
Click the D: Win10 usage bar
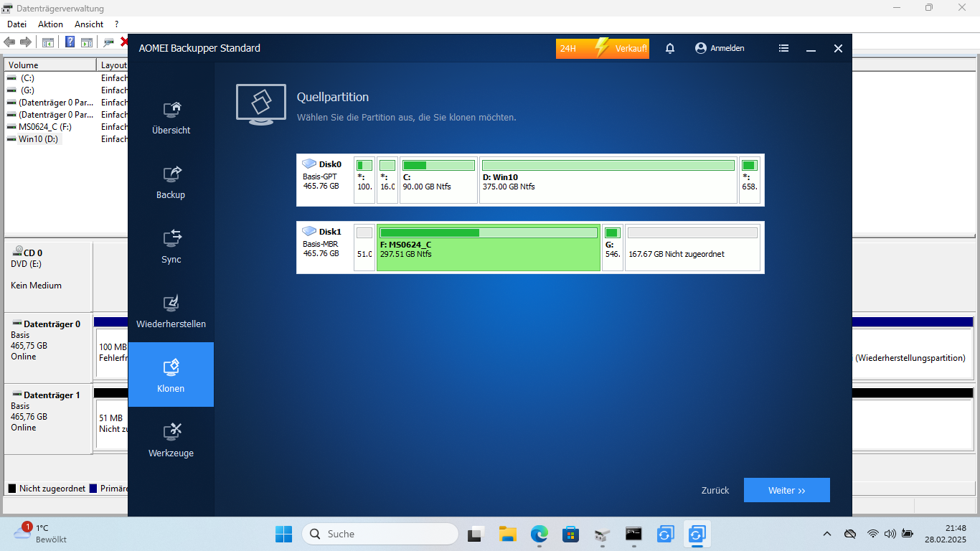pyautogui.click(x=608, y=165)
